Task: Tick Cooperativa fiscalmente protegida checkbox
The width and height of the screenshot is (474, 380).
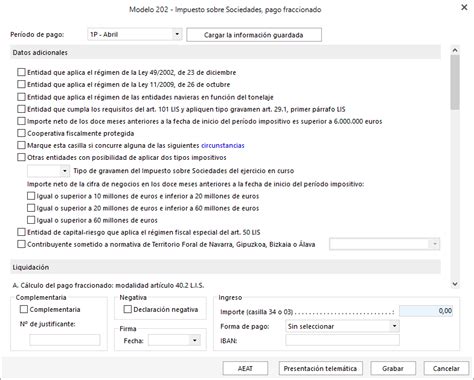Action: tap(21, 133)
